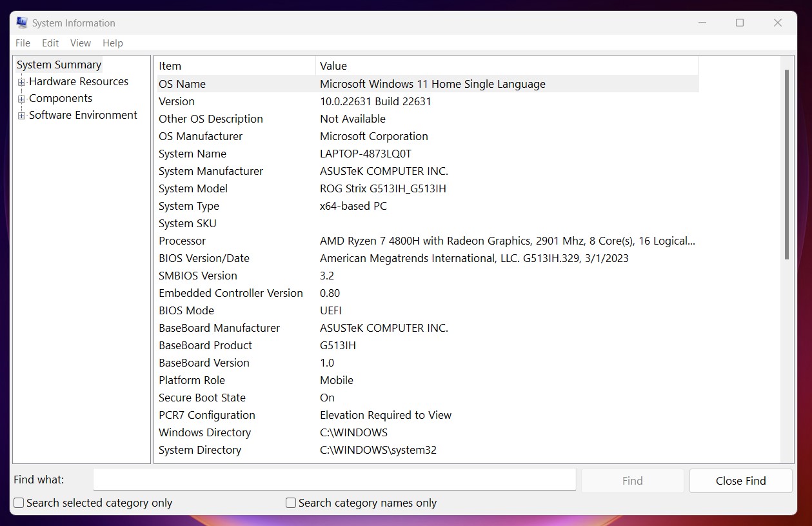Click the Elevation Required to View value
The width and height of the screenshot is (812, 526).
(386, 415)
